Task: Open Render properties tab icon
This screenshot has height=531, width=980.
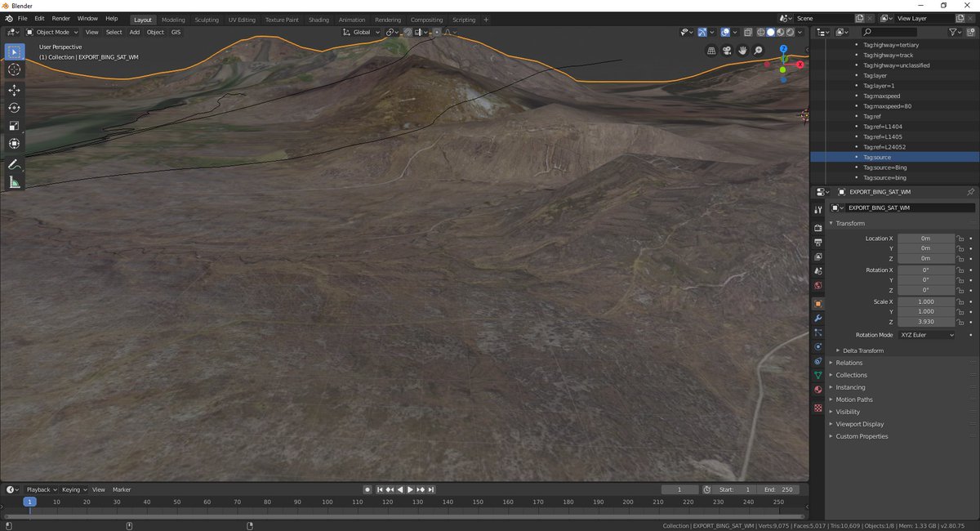Action: click(x=818, y=227)
